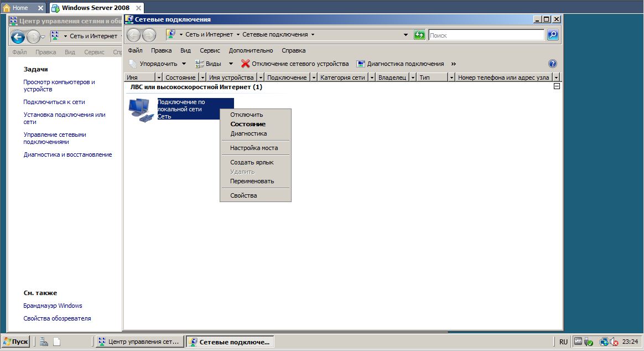Switch to Центр управления сетями taskbar button

(x=139, y=342)
